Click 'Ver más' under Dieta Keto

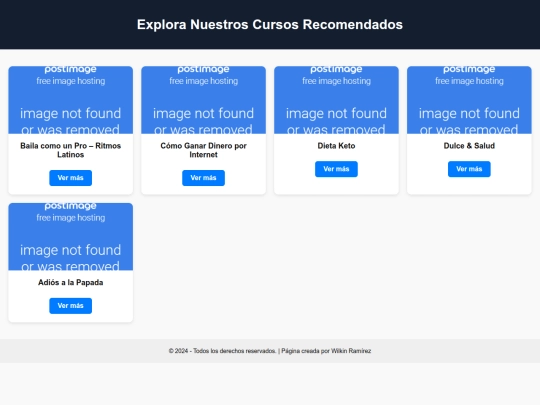[336, 169]
